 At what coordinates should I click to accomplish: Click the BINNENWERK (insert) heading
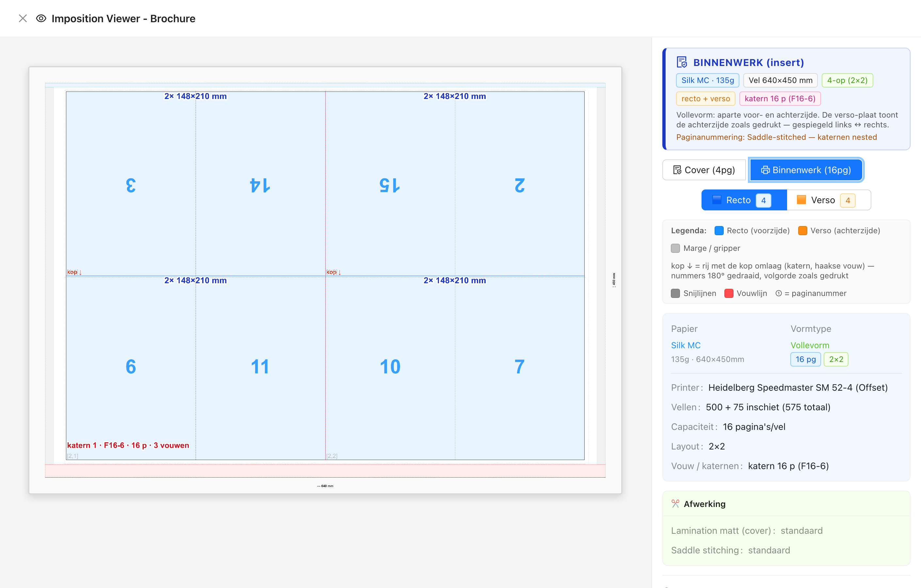coord(749,62)
